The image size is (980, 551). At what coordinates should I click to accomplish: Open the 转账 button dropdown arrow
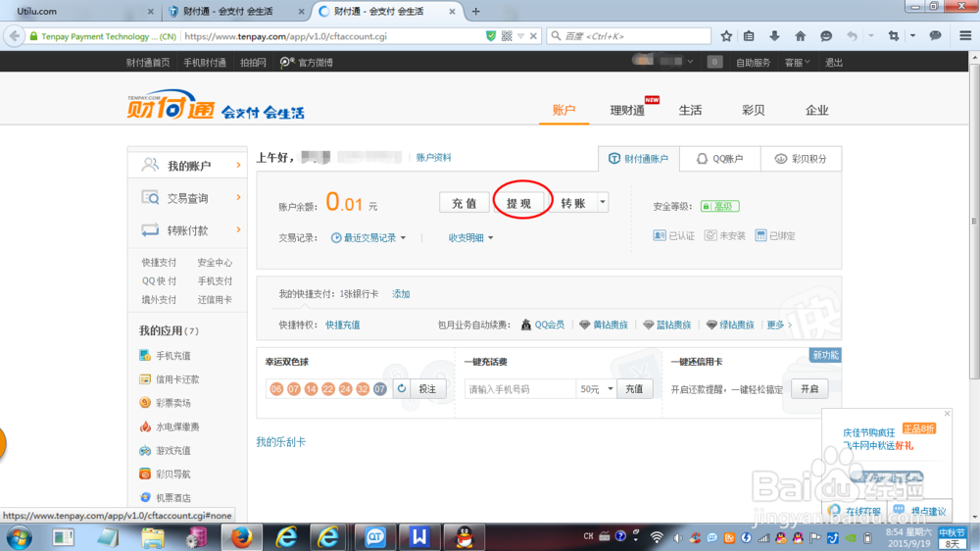(x=603, y=203)
